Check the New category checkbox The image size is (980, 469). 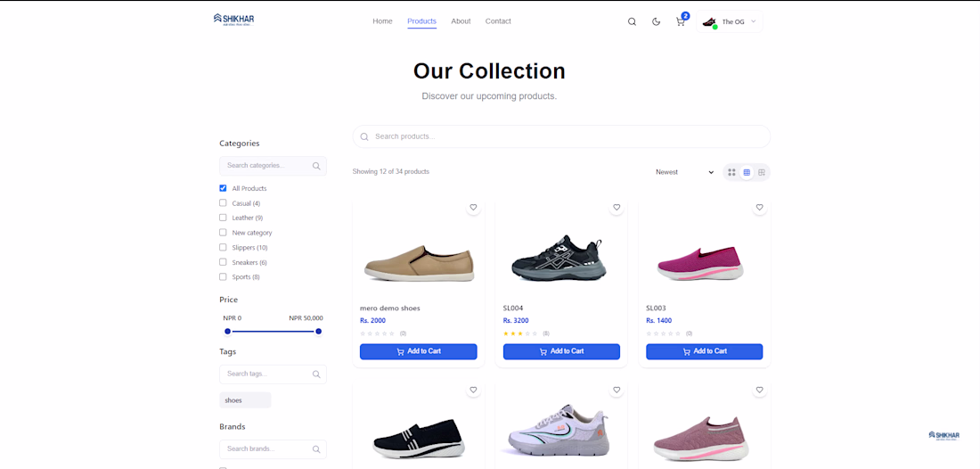223,233
